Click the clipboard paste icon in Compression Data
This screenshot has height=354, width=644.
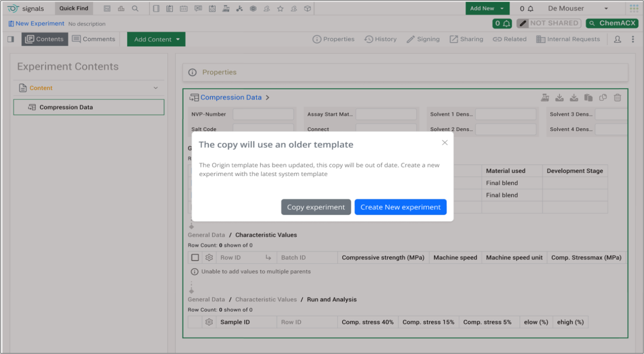[589, 97]
